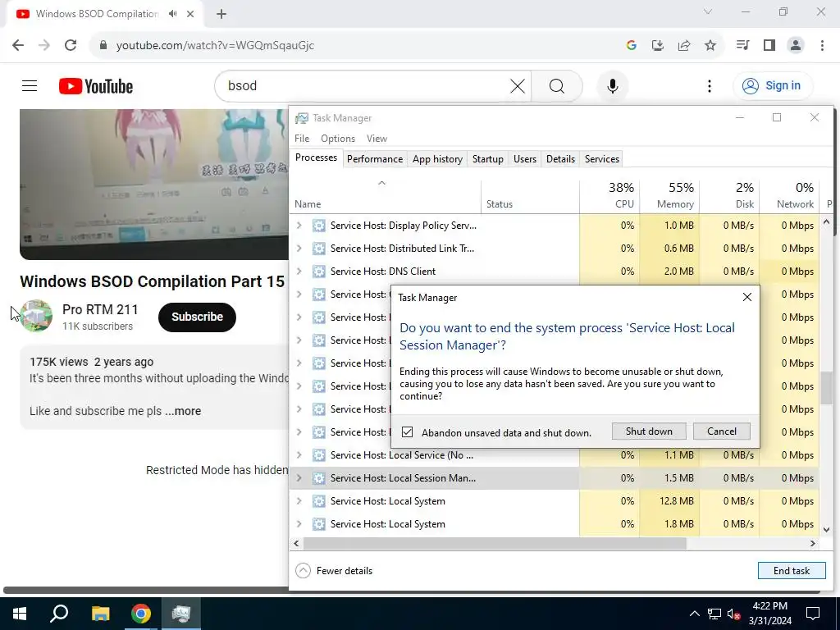The width and height of the screenshot is (840, 630).
Task: Open the notification center icon
Action: [813, 614]
